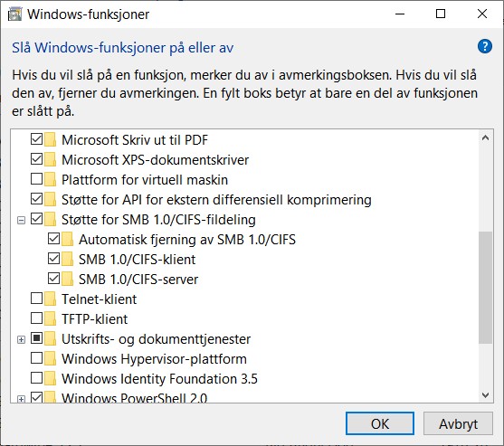Click folder icon next to TFTP-klient
The image size is (504, 446).
51,318
